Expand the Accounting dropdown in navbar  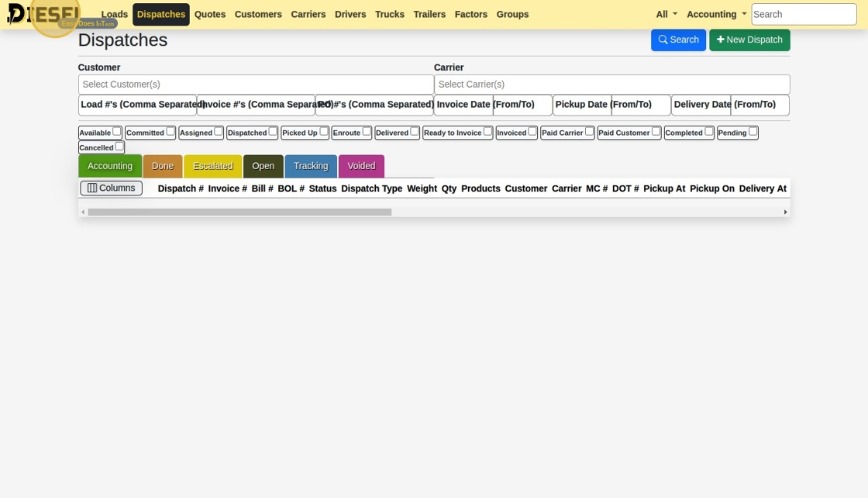click(716, 15)
